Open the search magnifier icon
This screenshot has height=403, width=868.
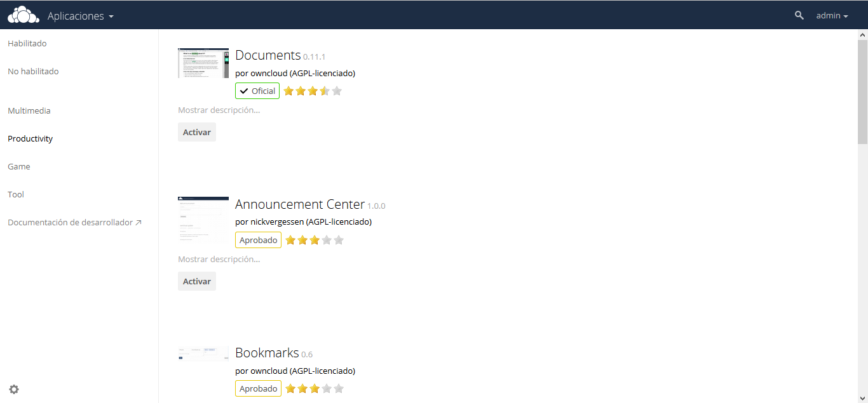coord(799,15)
